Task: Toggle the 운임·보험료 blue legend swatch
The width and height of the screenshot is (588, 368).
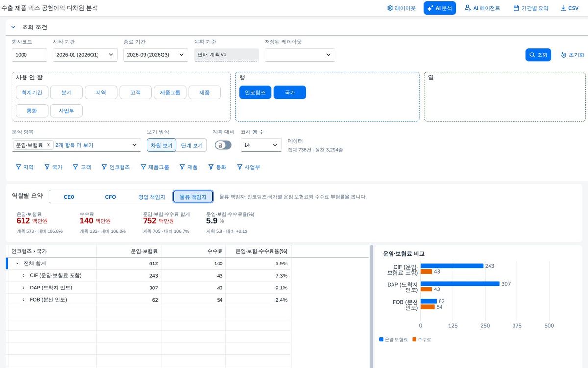Action: point(382,339)
